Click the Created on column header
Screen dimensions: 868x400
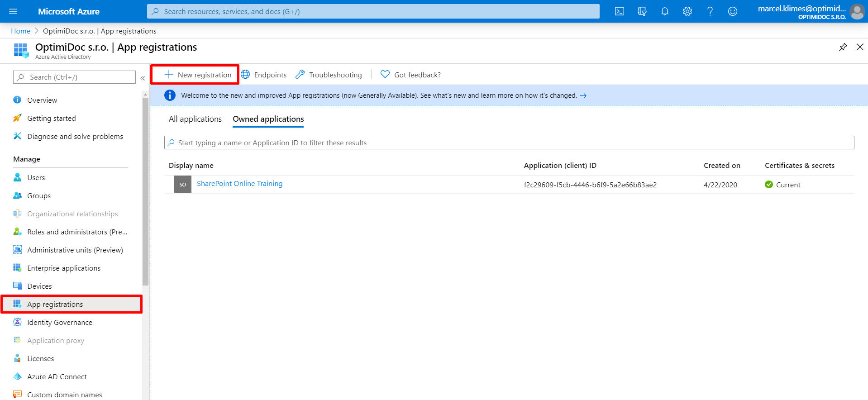(x=722, y=165)
